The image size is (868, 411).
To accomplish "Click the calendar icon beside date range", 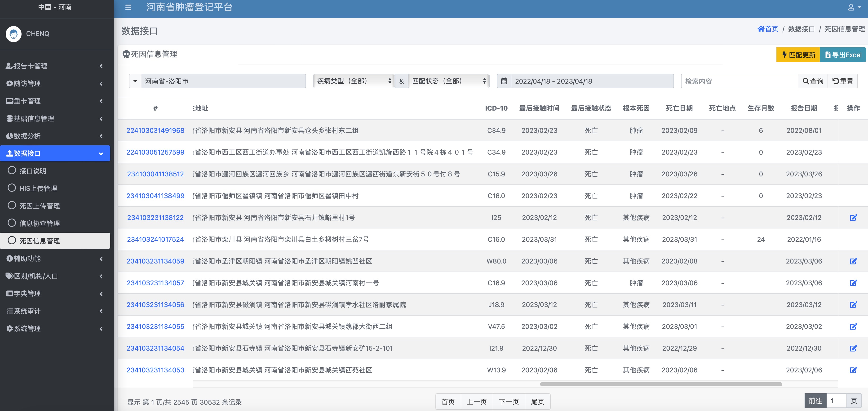I will pyautogui.click(x=504, y=81).
